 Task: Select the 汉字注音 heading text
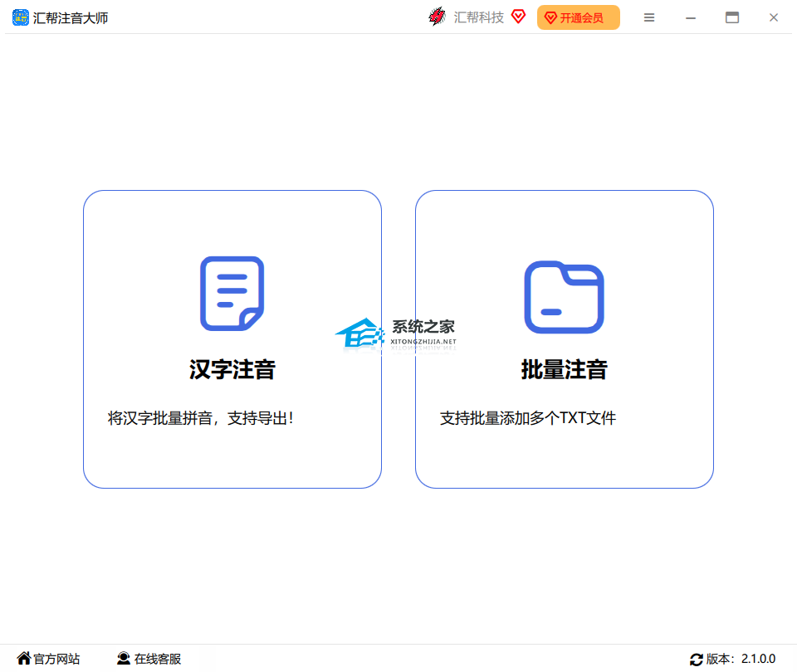coord(232,369)
